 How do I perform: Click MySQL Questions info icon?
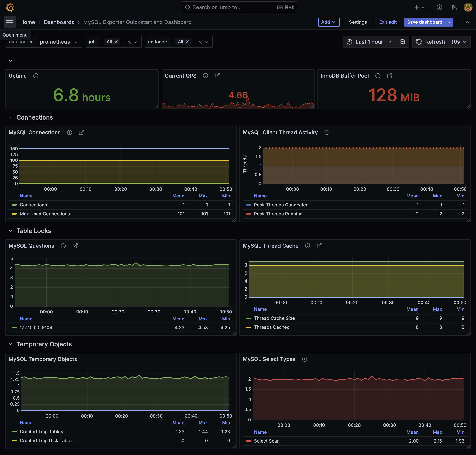(x=63, y=246)
